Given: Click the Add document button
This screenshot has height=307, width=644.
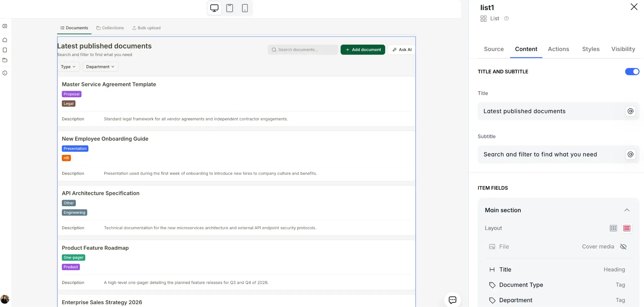Looking at the screenshot, I should click(363, 49).
